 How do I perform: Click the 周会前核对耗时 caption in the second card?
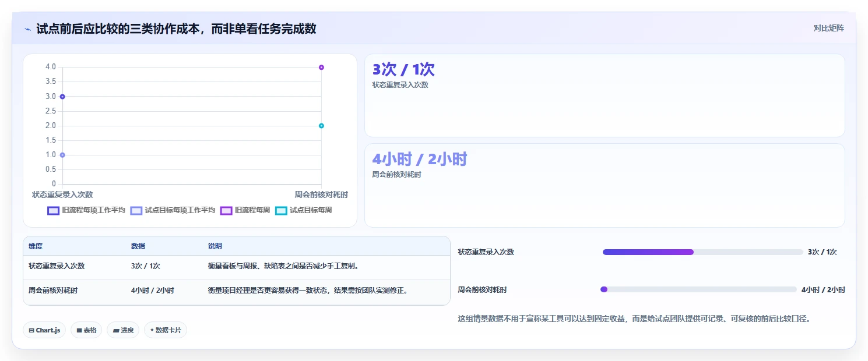[397, 175]
